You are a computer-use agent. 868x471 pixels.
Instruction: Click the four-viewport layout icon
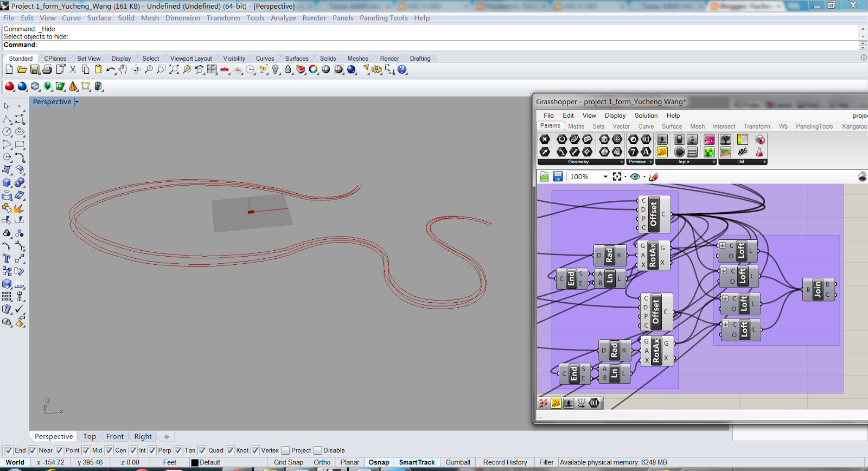(x=212, y=69)
